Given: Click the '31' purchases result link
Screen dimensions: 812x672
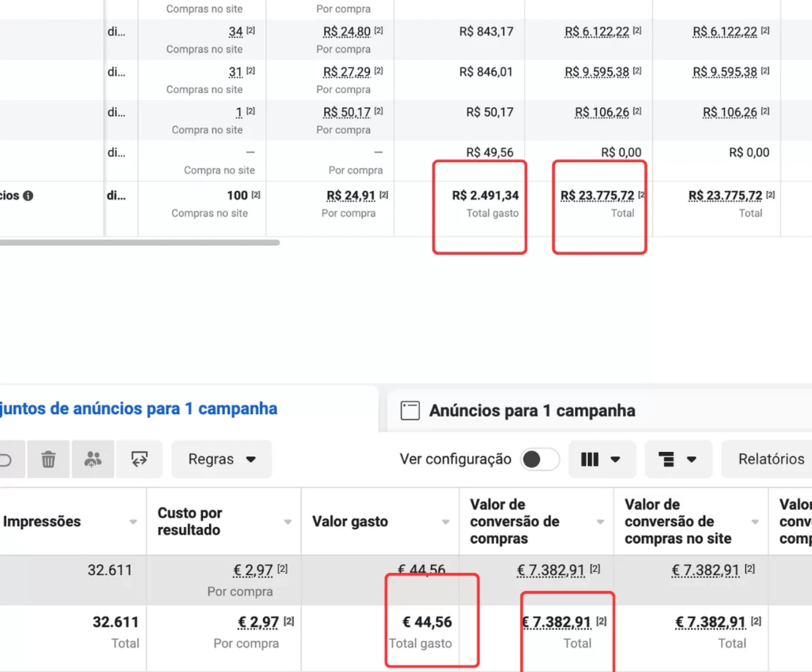Looking at the screenshot, I should point(236,72).
